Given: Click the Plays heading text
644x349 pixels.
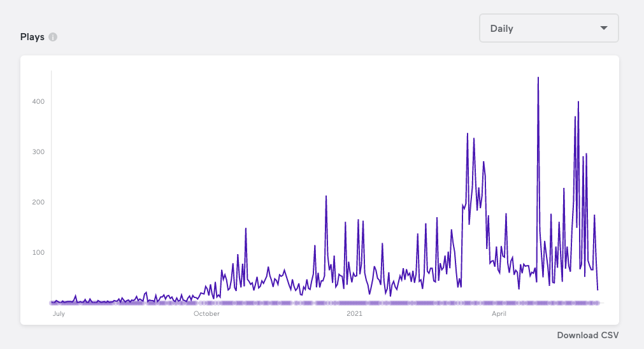Looking at the screenshot, I should pyautogui.click(x=32, y=37).
